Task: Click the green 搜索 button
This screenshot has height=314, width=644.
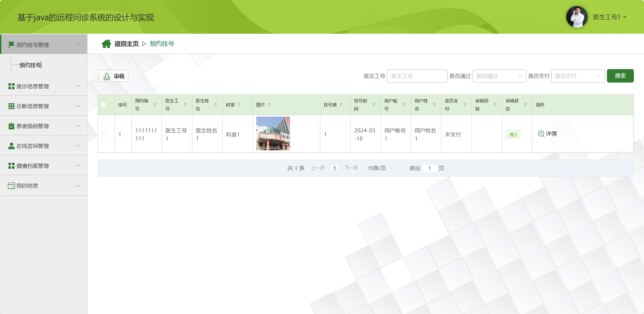Action: [620, 76]
